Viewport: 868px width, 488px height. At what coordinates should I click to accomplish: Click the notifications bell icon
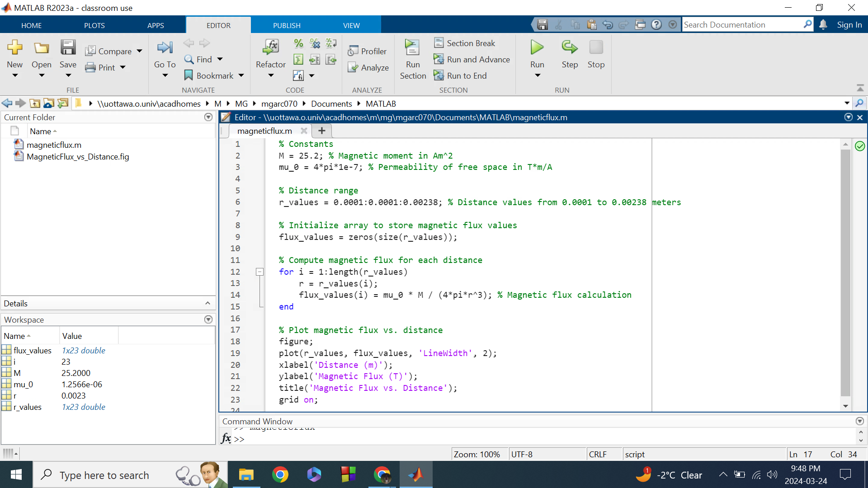(823, 24)
